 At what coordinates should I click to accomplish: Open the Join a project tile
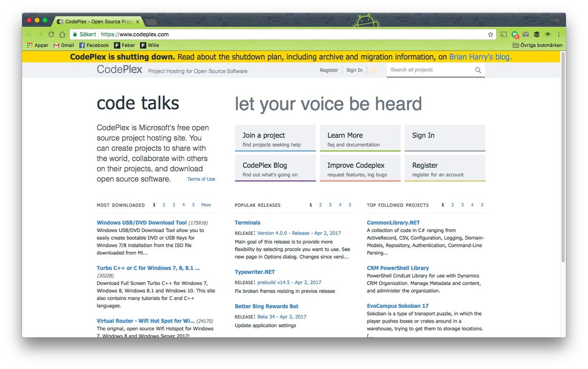pos(275,138)
